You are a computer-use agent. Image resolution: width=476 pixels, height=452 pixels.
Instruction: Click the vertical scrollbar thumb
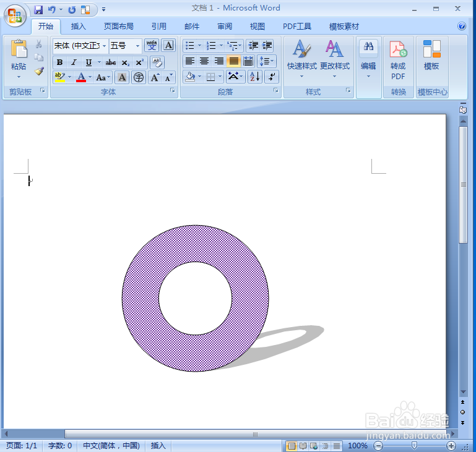pyautogui.click(x=463, y=185)
